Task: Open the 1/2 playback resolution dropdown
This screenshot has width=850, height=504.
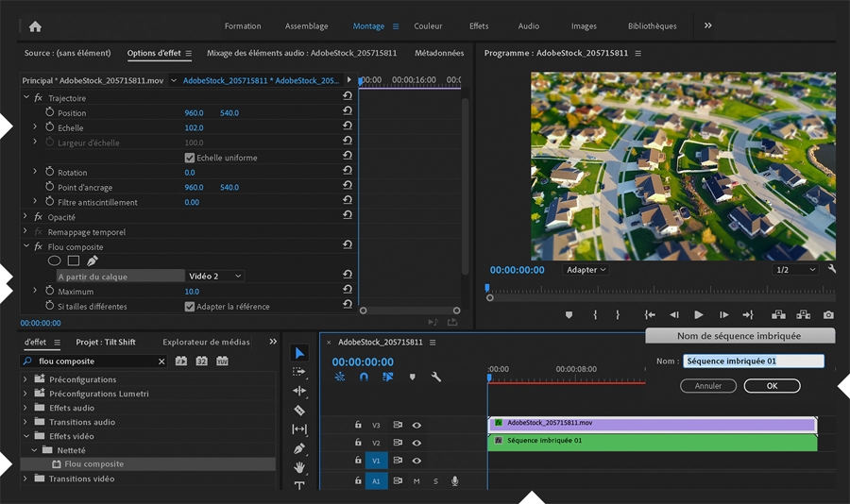Action: click(794, 270)
